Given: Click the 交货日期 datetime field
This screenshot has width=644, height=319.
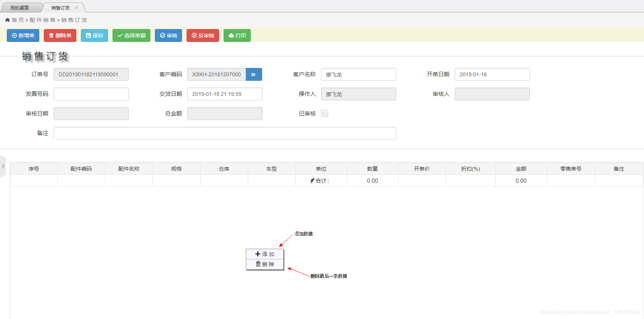Looking at the screenshot, I should point(225,94).
